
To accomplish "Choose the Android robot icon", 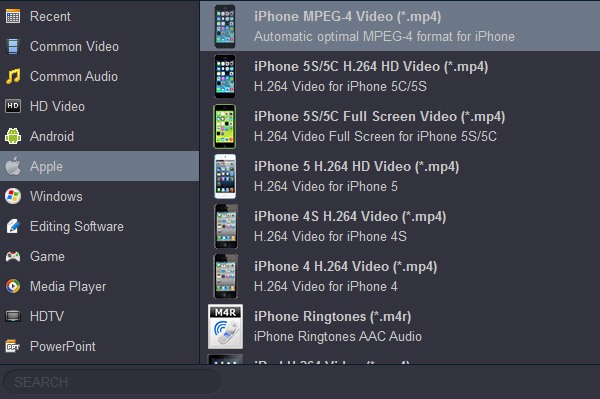I will [13, 136].
